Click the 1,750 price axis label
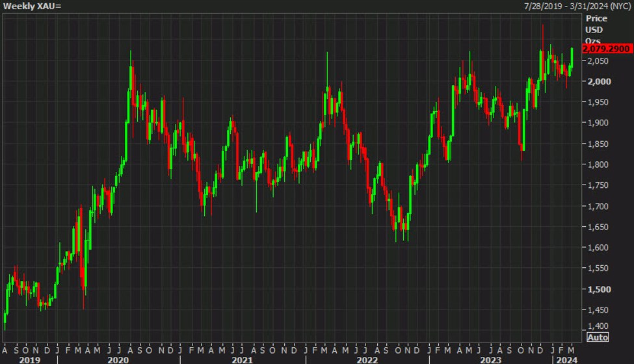 tap(597, 185)
